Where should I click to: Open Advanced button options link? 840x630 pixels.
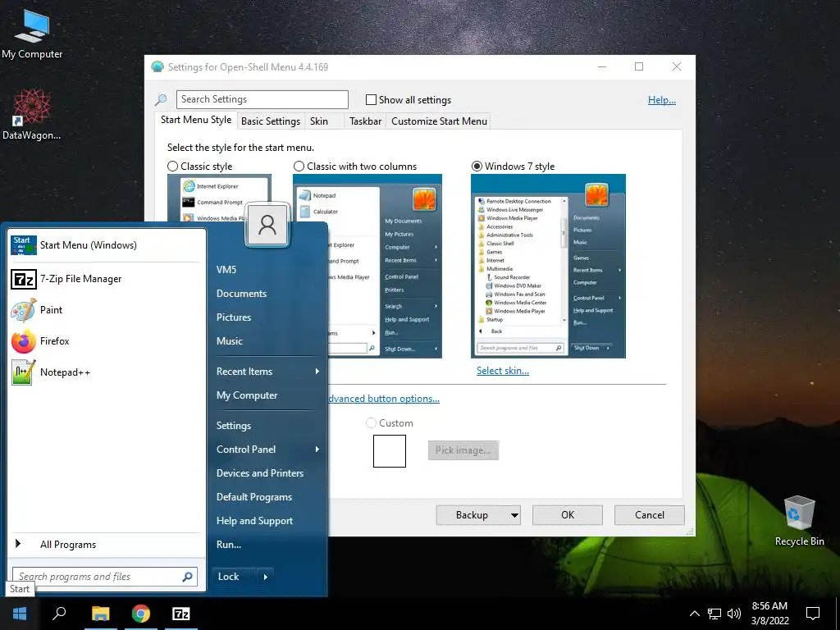383,399
